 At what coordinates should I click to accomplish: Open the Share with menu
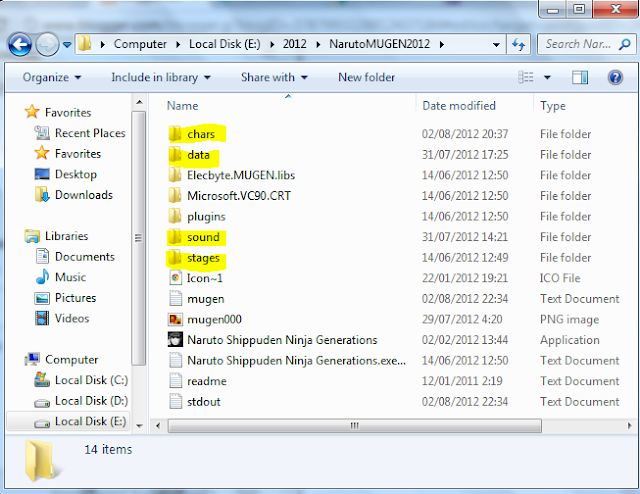[x=274, y=77]
